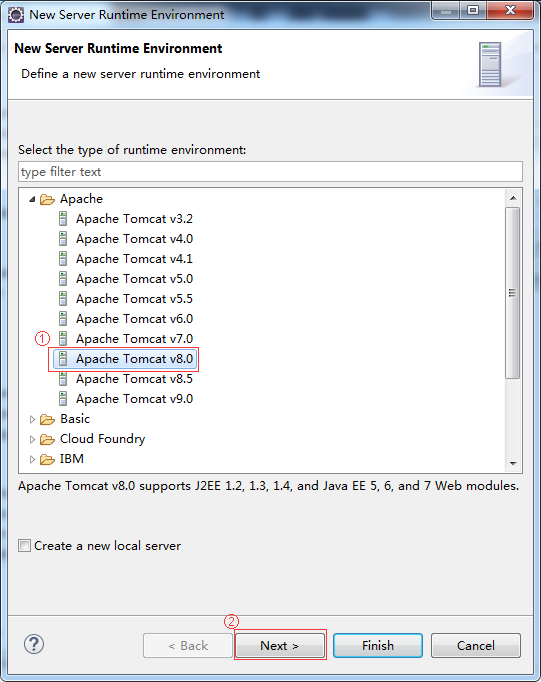Select Apache Tomcat v5.5 text

point(134,299)
